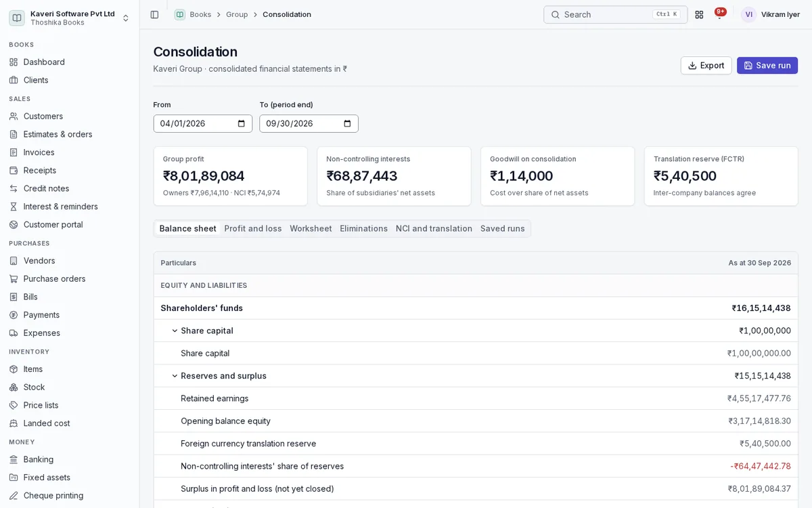This screenshot has width=812, height=508.
Task: Open the NCI and translation tab
Action: (x=434, y=228)
